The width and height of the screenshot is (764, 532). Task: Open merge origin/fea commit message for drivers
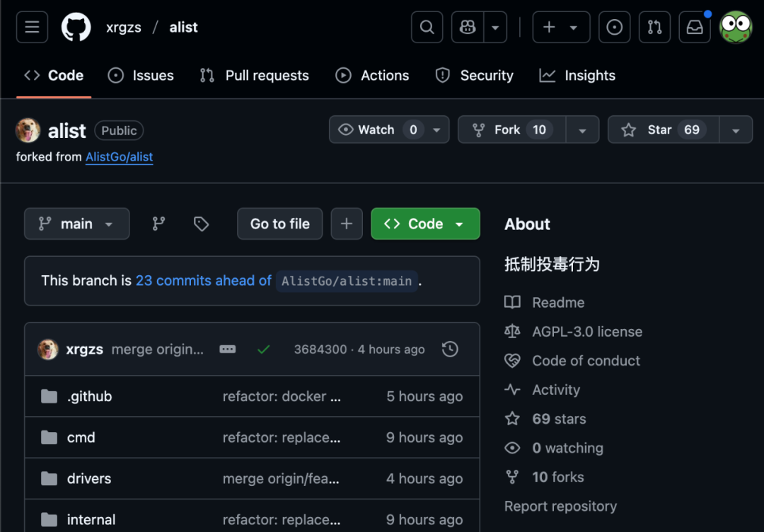pyautogui.click(x=281, y=478)
